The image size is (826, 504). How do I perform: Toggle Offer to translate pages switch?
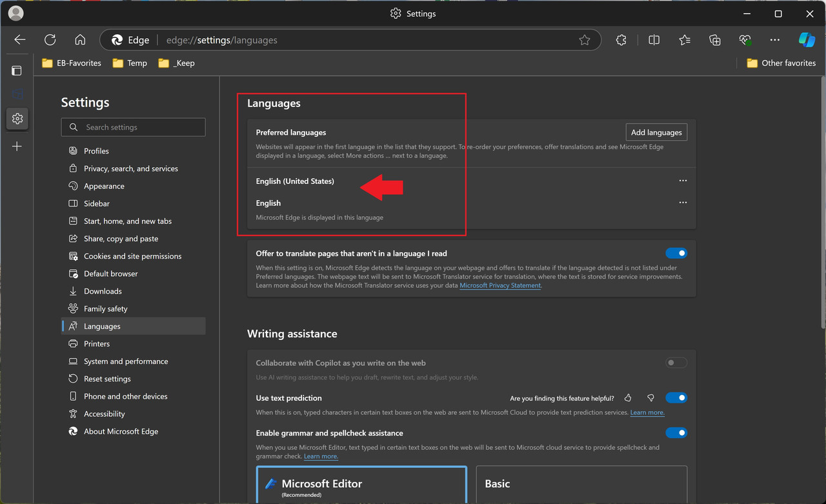tap(676, 254)
